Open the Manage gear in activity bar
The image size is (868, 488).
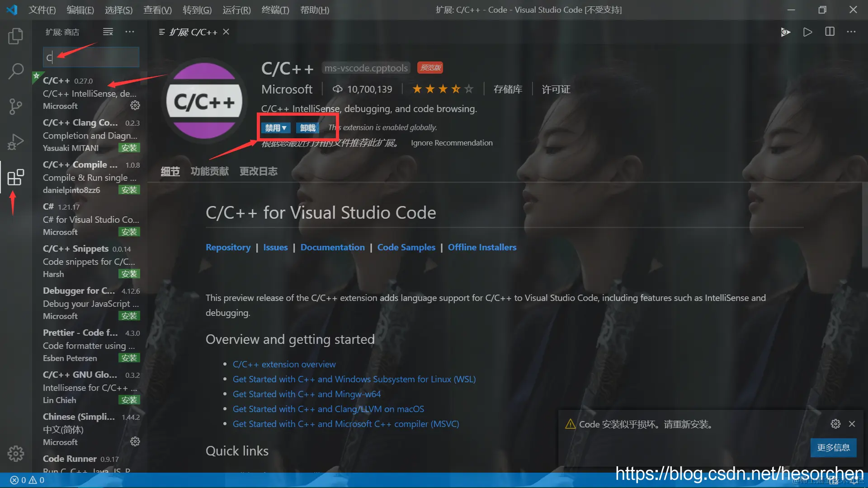pos(15,453)
